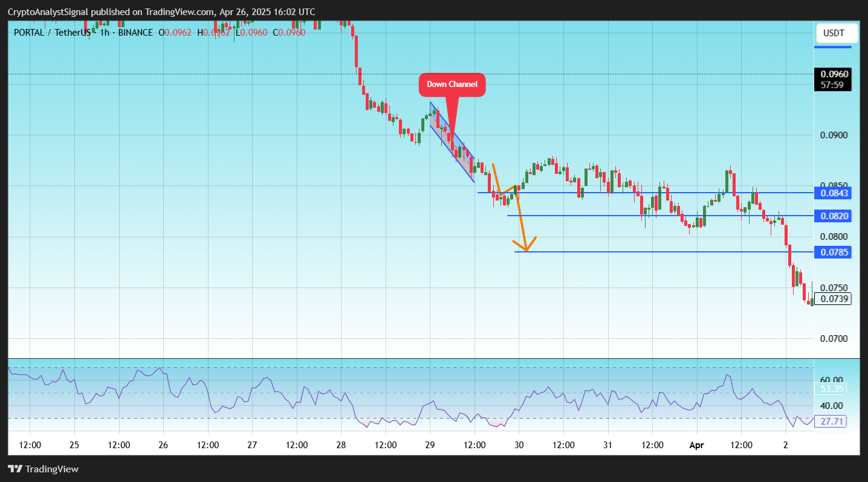Click the 0.0850 price axis label
Image resolution: width=868 pixels, height=482 pixels.
point(834,185)
